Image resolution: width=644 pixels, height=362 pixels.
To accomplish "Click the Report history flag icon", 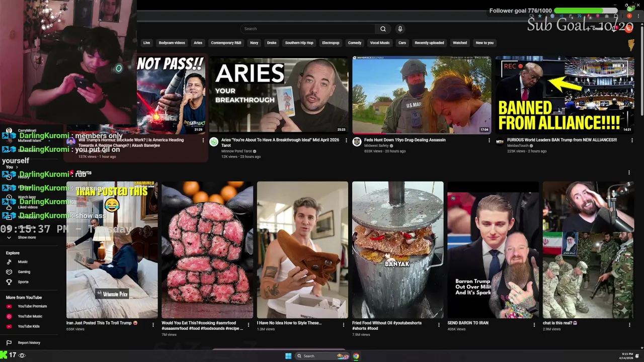I will point(9,343).
